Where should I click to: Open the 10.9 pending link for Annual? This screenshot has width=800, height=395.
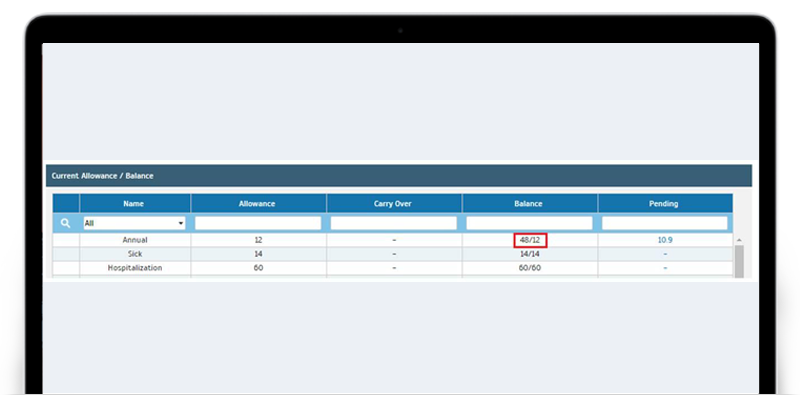point(665,240)
